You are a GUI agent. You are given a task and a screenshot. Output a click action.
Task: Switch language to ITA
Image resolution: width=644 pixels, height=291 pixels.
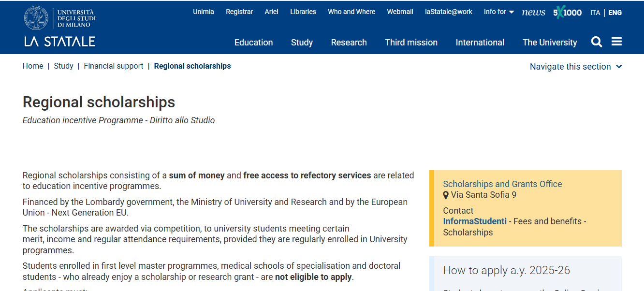click(x=595, y=13)
